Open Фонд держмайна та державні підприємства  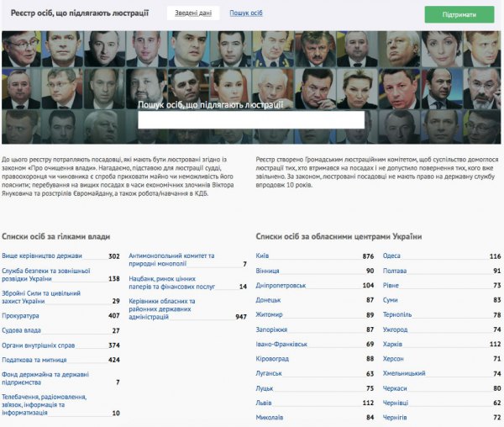45,378
